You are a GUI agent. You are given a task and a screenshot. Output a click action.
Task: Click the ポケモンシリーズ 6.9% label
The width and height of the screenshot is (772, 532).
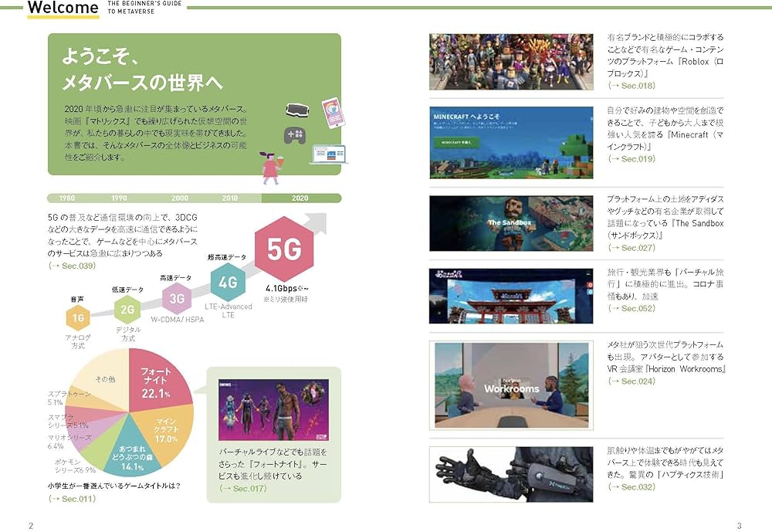[x=75, y=466]
